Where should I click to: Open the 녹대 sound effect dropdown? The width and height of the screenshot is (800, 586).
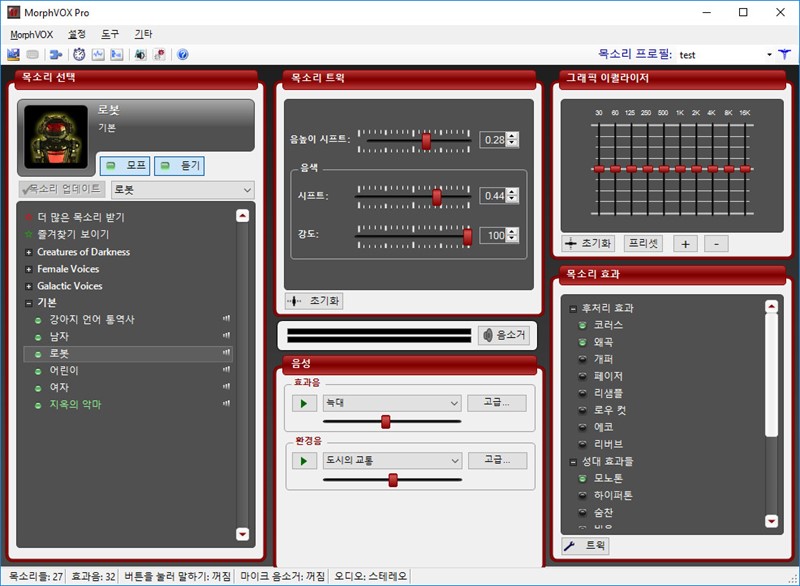coord(390,403)
